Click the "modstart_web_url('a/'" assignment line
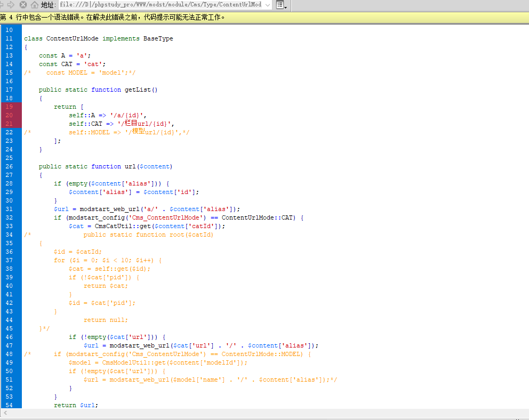This screenshot has width=529, height=420. pos(147,209)
